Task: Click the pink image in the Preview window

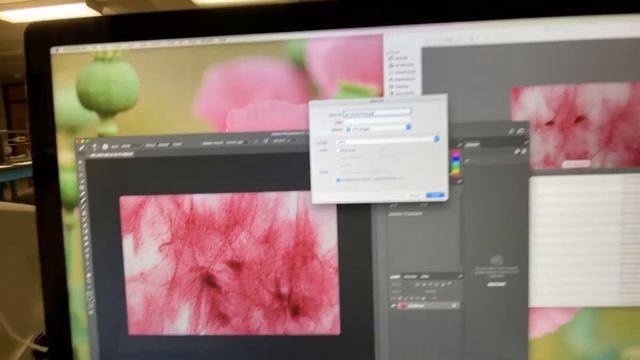Action: pos(576,124)
